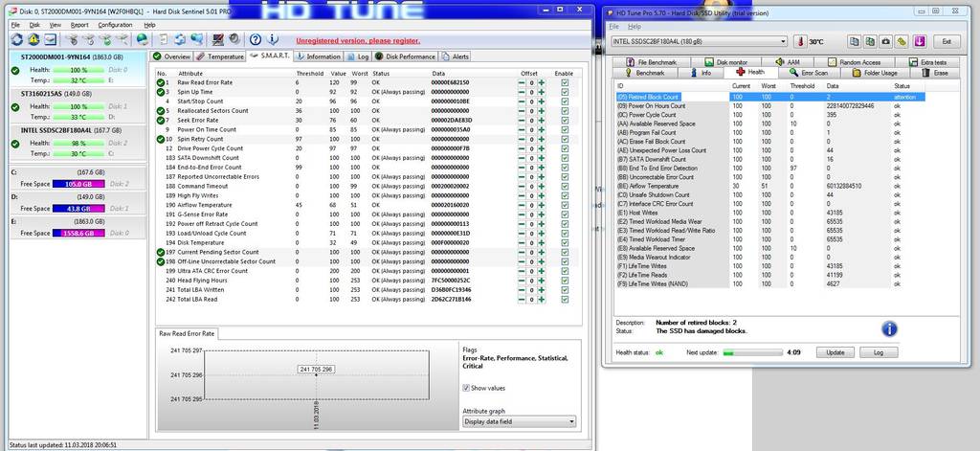Click the copy screenshot icon in HD Tune
Image resolution: width=980 pixels, height=451 pixels.
pyautogui.click(x=870, y=41)
